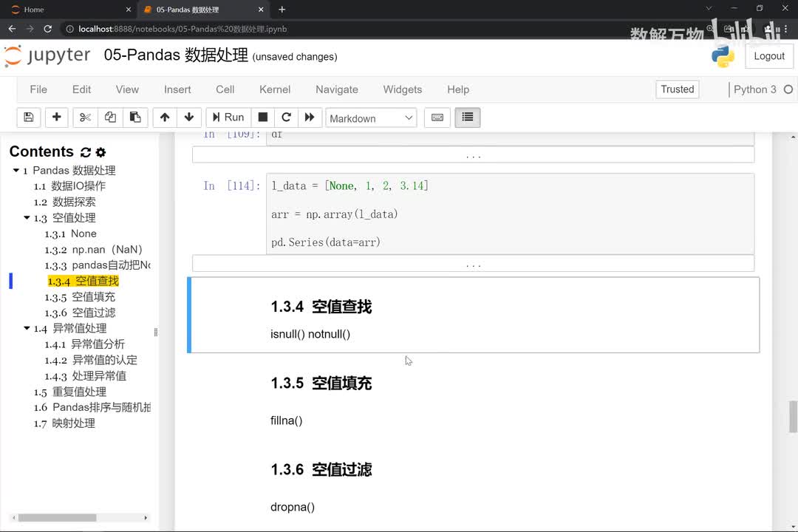Reload the browser page
The image size is (798, 532).
point(47,29)
